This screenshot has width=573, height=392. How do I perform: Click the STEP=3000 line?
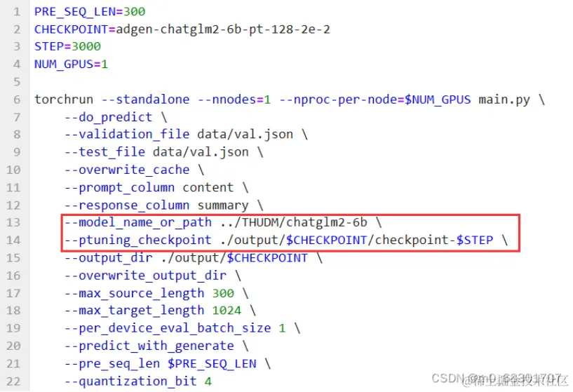67,46
